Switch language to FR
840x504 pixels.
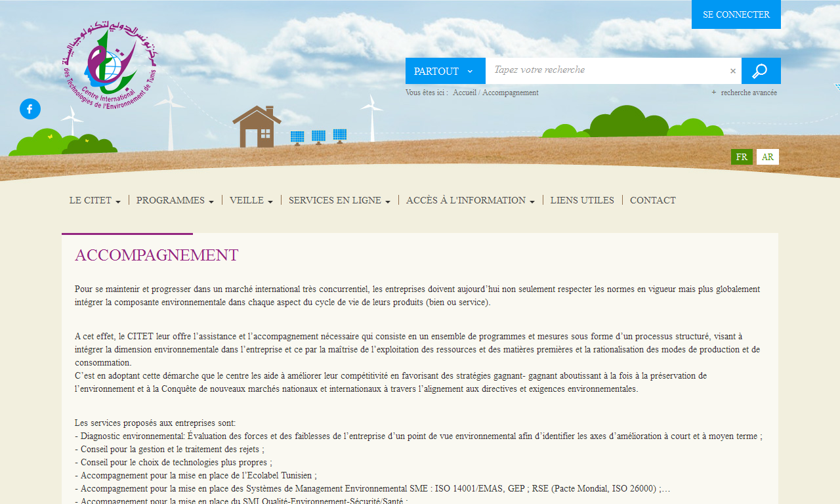tap(742, 157)
